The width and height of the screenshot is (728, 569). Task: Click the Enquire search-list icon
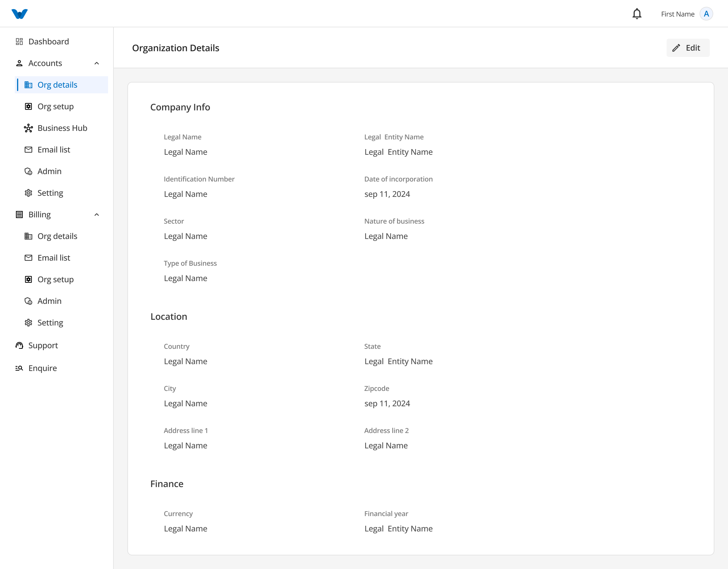click(19, 368)
